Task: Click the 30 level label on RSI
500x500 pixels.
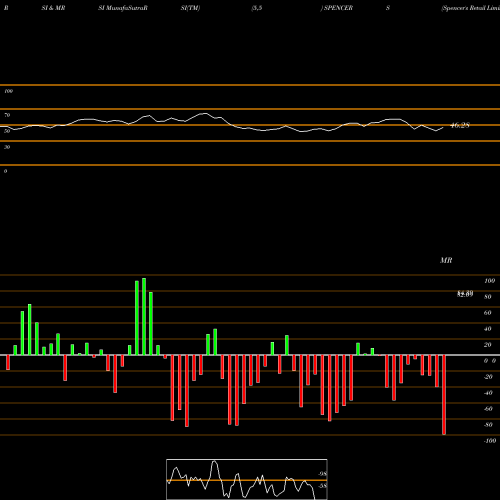Action: point(7,147)
